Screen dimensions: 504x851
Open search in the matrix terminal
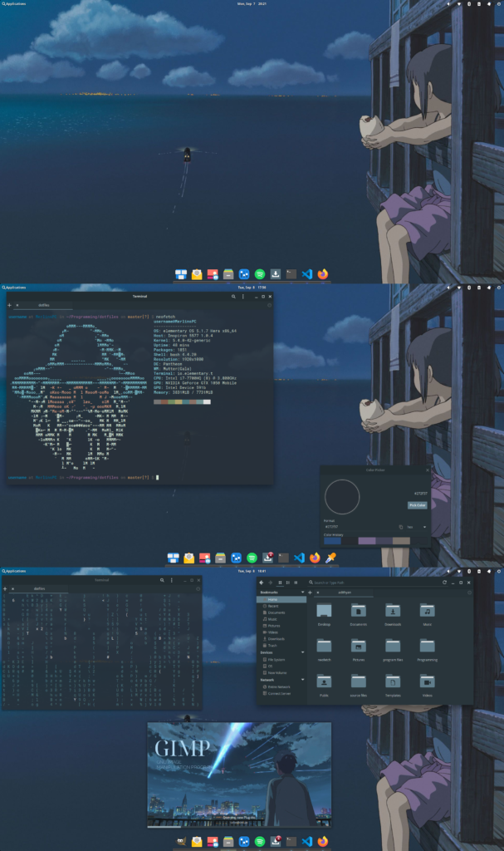[x=162, y=580]
